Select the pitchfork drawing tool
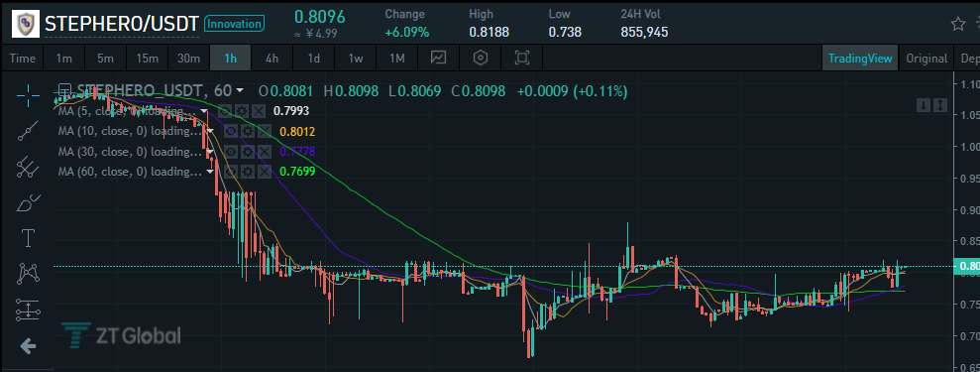The image size is (980, 372). tap(28, 167)
